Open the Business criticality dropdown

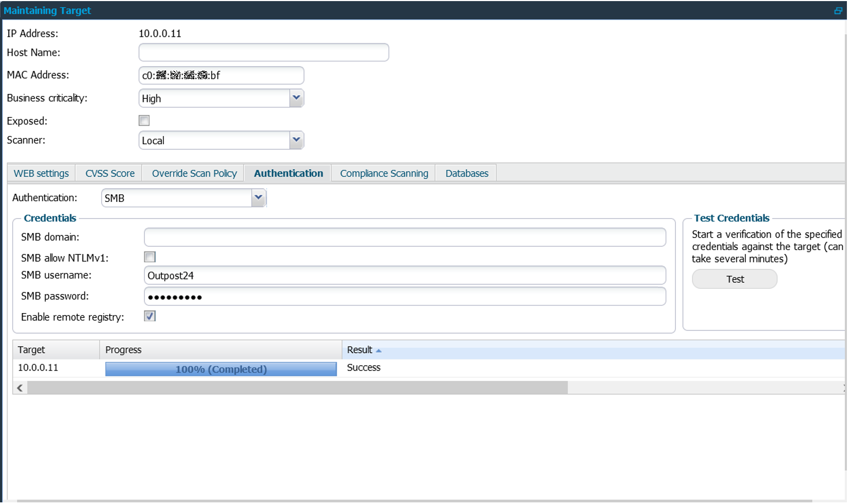pos(296,98)
